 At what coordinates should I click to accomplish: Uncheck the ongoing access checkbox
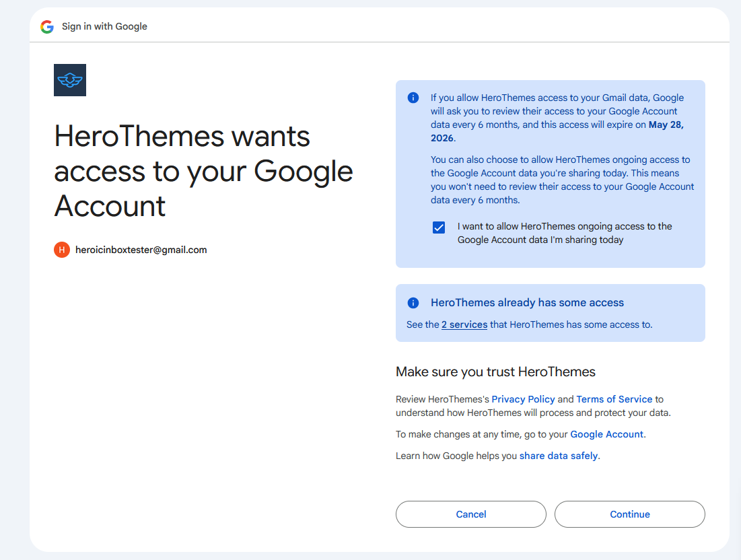click(x=439, y=228)
